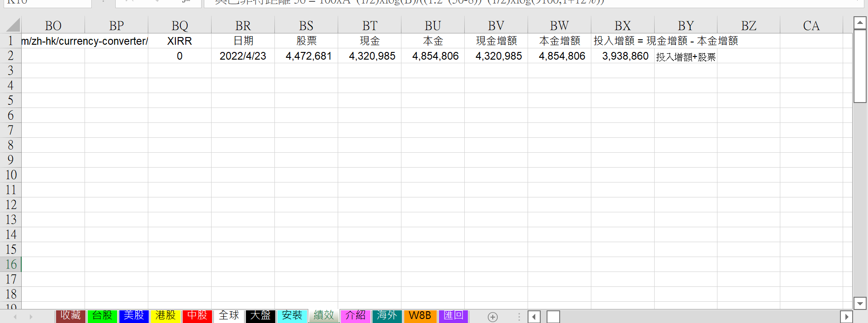Click the horizontal scrollbar thumb
Viewport: 868px width, 323px height.
(553, 317)
